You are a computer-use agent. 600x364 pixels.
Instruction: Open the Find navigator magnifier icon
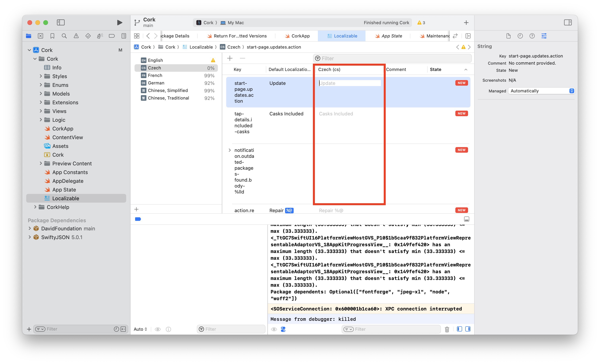pyautogui.click(x=64, y=36)
